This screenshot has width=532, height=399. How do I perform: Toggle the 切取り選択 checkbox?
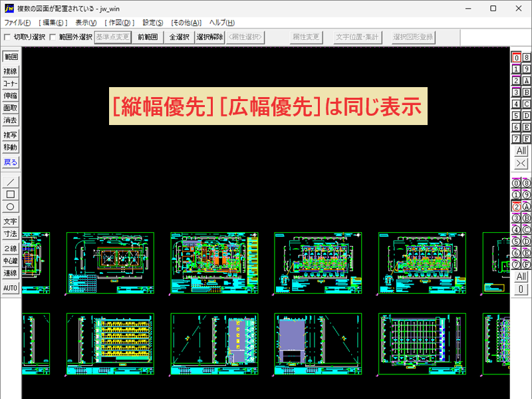click(7, 37)
